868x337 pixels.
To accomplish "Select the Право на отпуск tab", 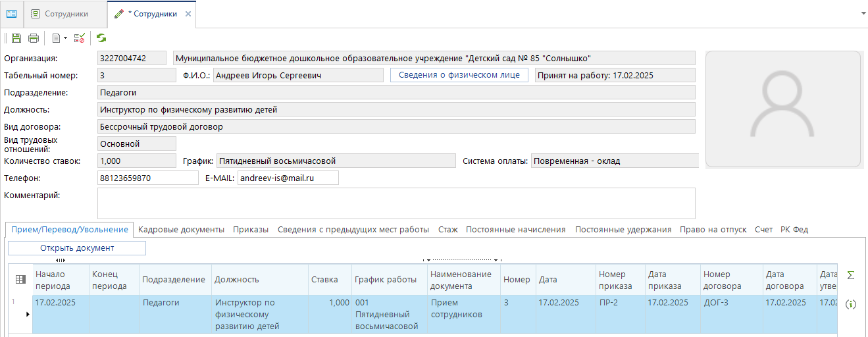I will coord(713,230).
